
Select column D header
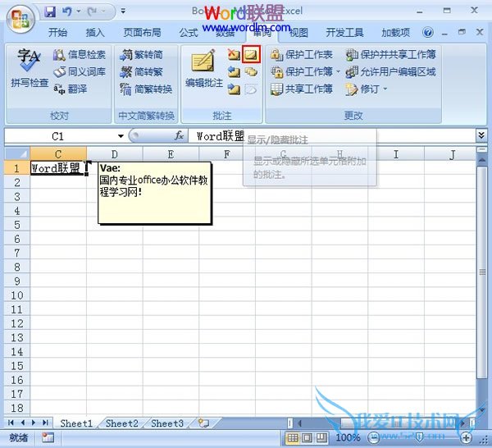pos(115,154)
